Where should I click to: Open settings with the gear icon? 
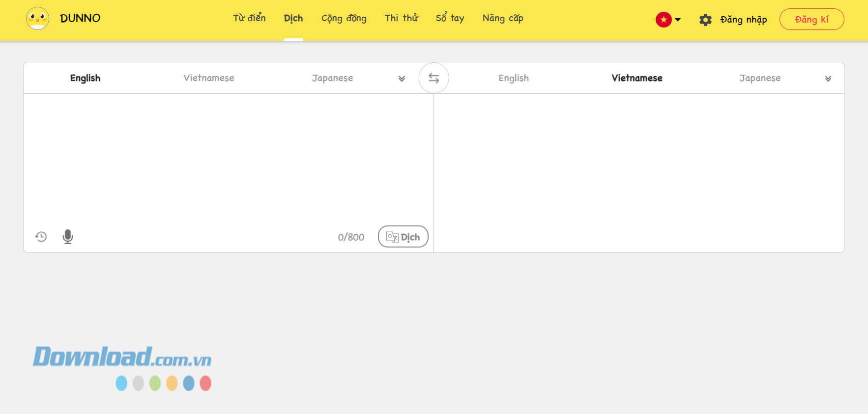[705, 20]
